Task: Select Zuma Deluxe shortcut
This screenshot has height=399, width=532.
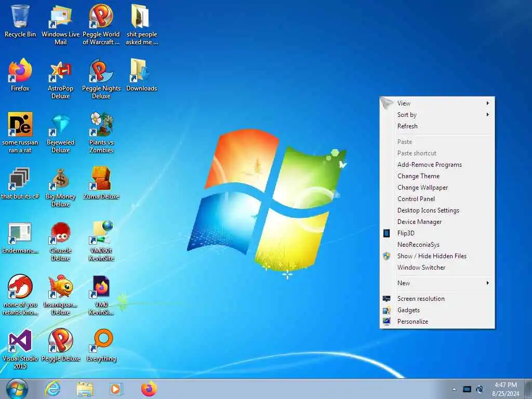Action: point(101,183)
